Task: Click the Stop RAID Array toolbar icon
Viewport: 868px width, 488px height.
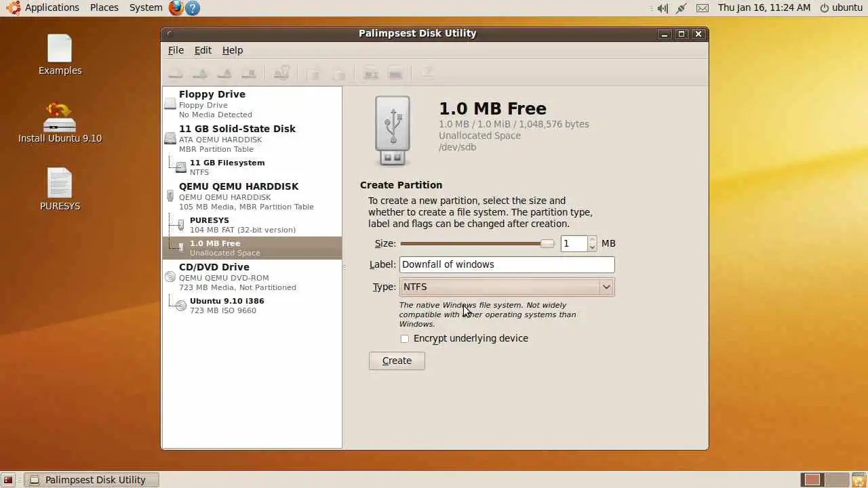Action: tap(395, 73)
